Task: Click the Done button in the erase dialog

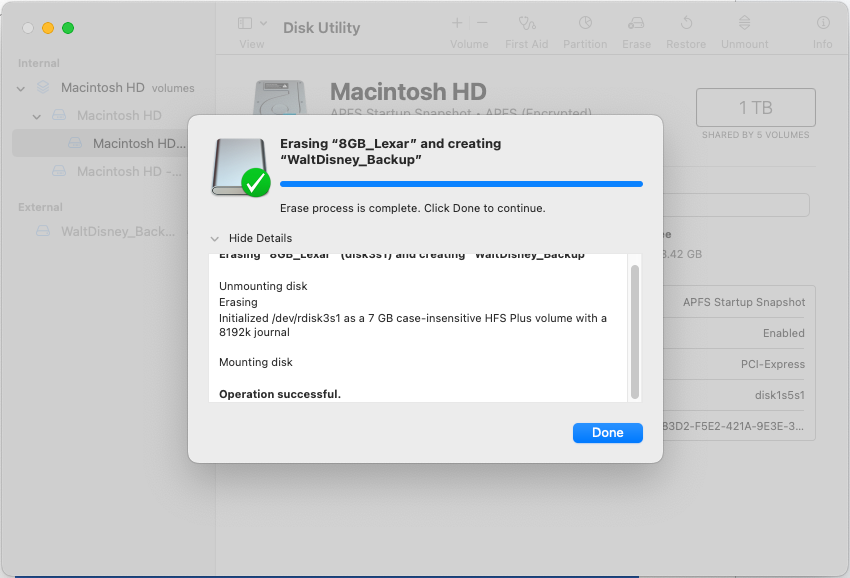Action: (608, 433)
